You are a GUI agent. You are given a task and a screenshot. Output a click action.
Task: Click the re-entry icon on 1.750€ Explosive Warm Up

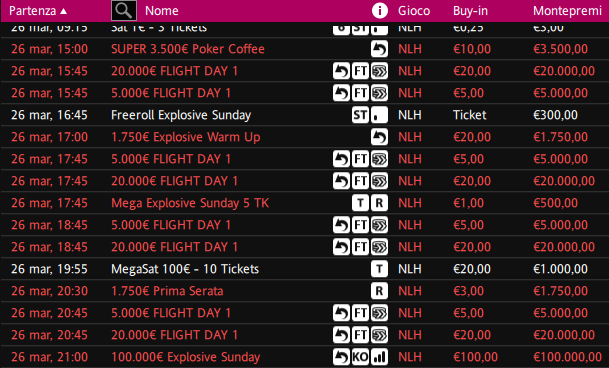[x=379, y=137]
